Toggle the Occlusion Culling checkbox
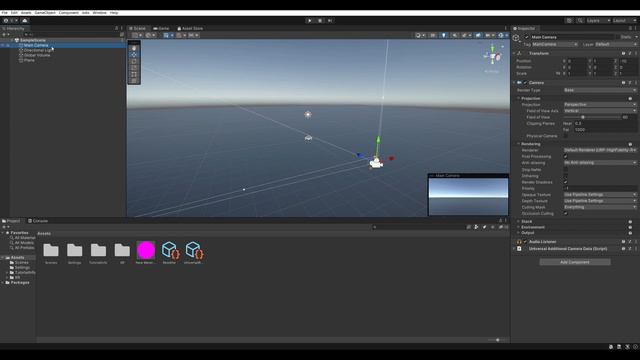The image size is (640, 360). pyautogui.click(x=566, y=213)
